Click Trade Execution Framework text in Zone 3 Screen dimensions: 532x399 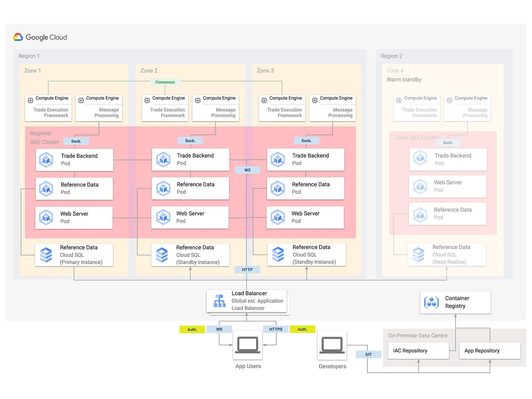point(285,112)
